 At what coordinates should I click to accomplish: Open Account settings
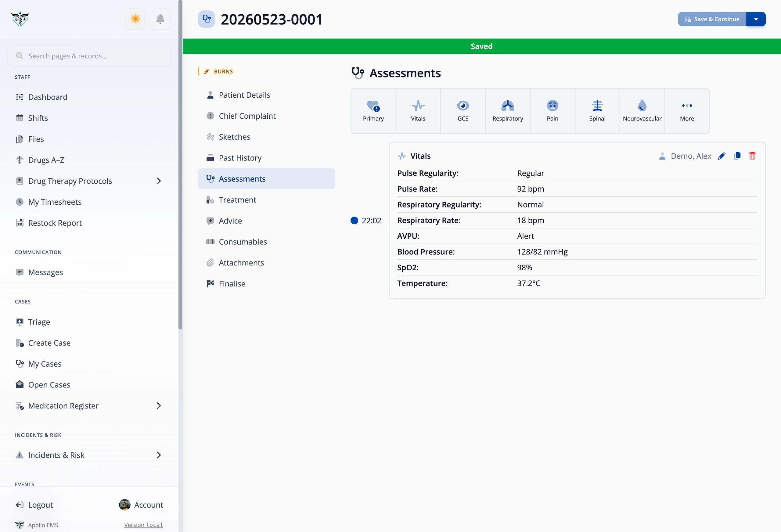point(141,505)
